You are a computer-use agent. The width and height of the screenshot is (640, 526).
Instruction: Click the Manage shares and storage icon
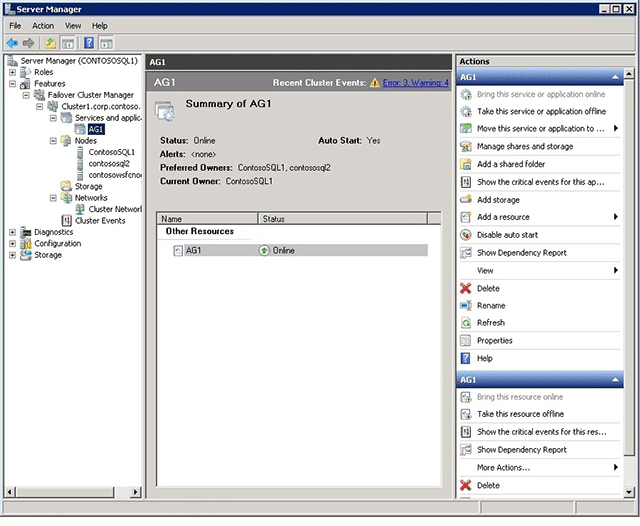(x=466, y=146)
